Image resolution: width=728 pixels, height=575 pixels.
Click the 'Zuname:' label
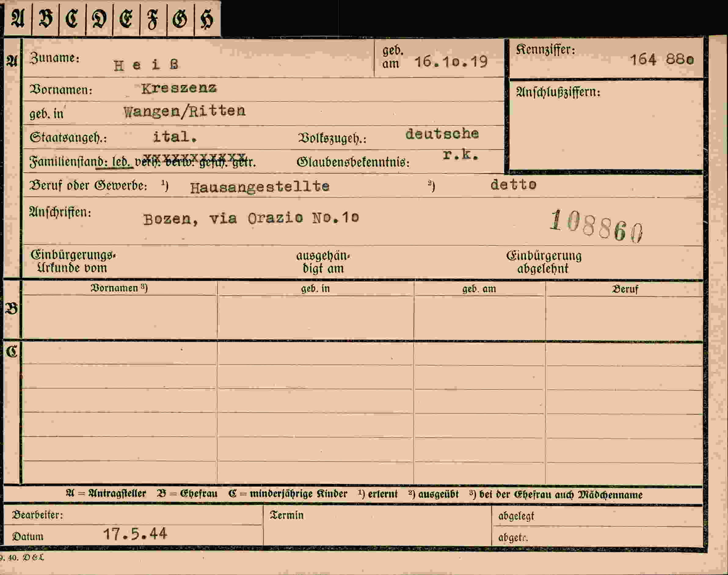click(x=55, y=59)
